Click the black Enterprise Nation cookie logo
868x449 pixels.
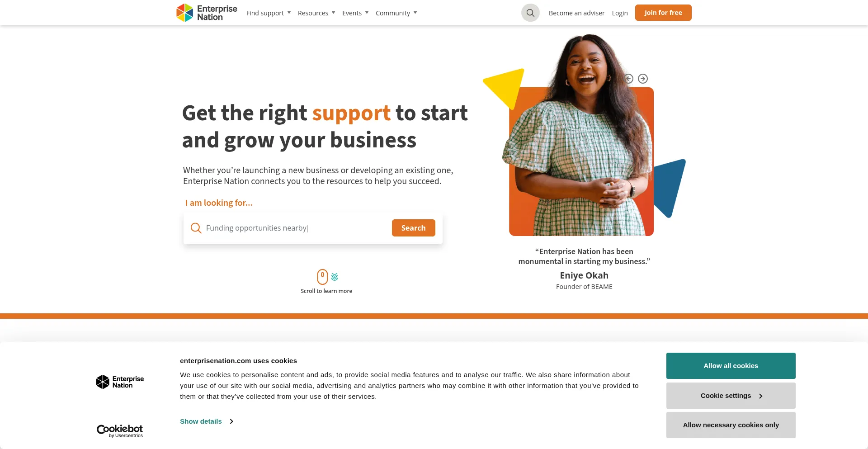point(120,382)
